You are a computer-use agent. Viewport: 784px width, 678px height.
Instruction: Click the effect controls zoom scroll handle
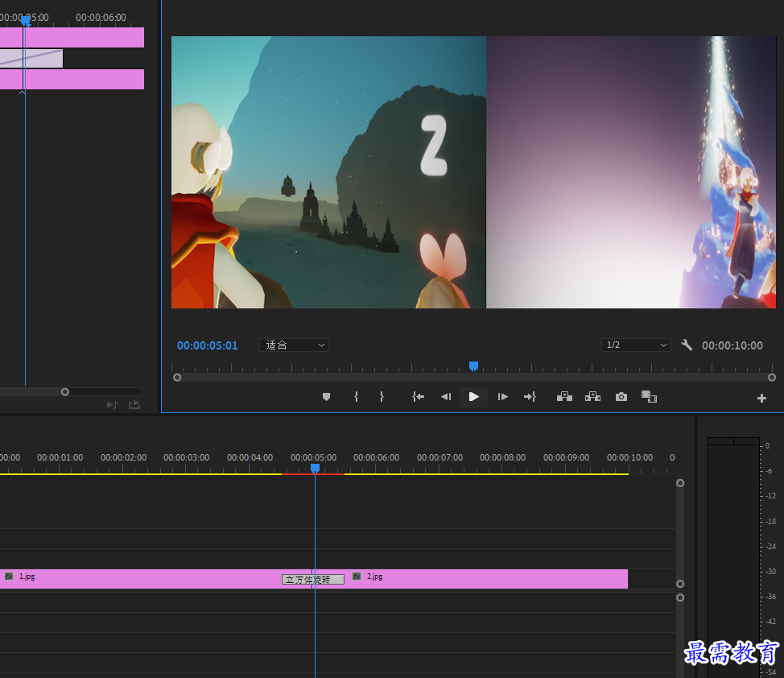tap(65, 392)
